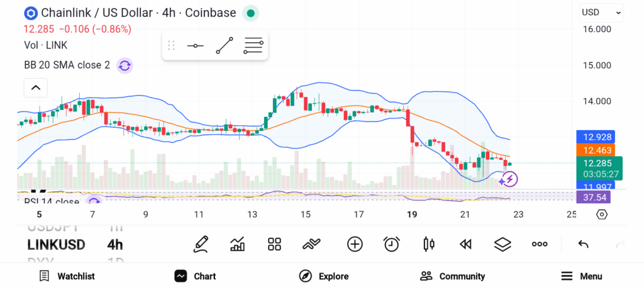The width and height of the screenshot is (644, 290).
Task: Select the pencil drawing tools icon
Action: point(201,244)
